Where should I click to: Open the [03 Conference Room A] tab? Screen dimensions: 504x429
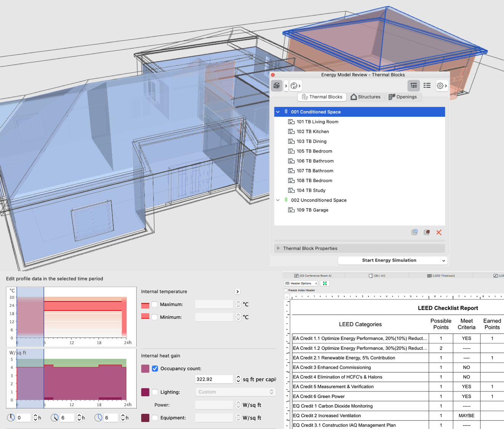point(313,276)
